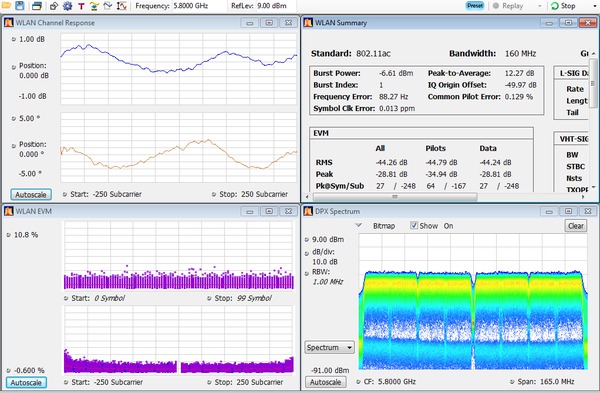Click the toolbar icon left of the gear
600x393 pixels.
(54, 6)
